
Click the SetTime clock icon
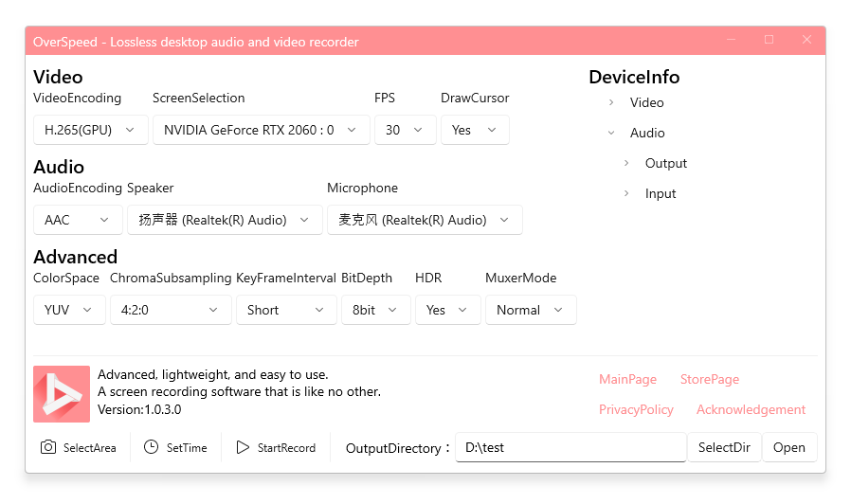click(x=151, y=447)
